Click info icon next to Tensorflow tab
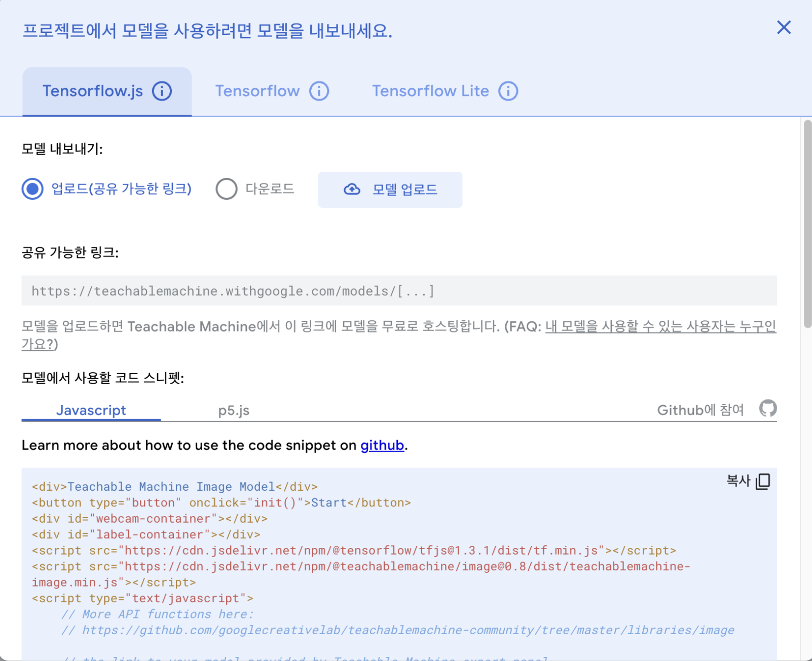 tap(319, 91)
